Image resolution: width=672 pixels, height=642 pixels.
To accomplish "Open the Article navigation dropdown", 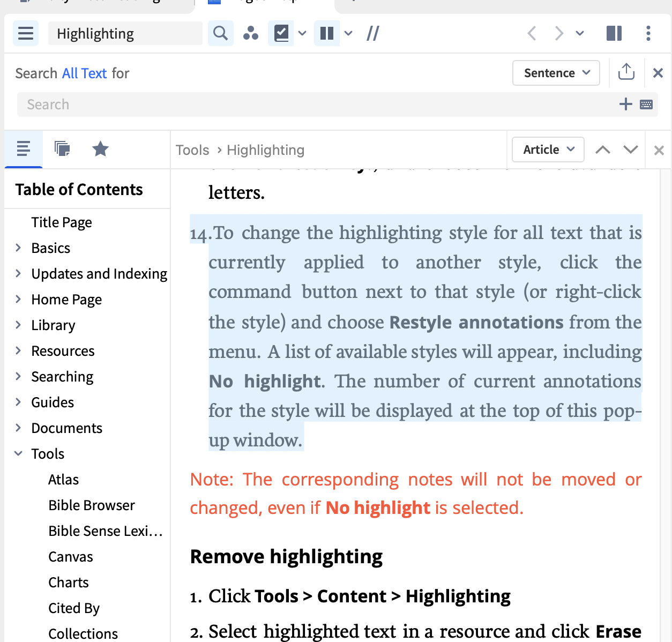I will coord(548,150).
